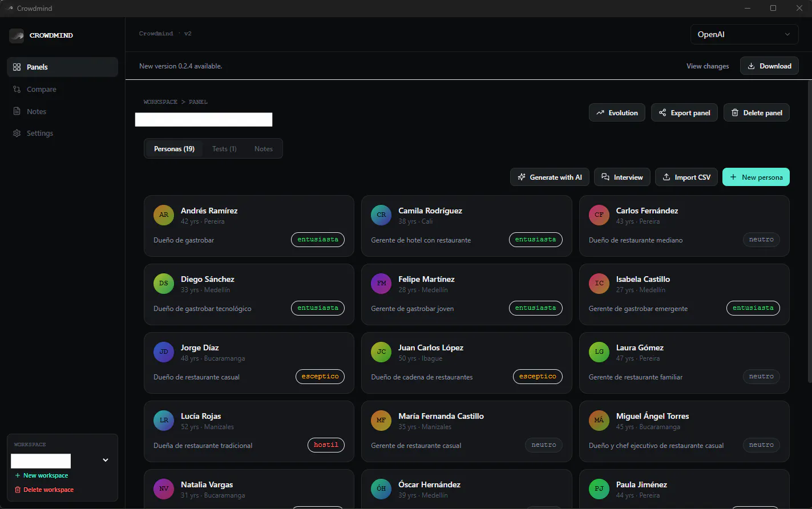Go to Compare in the sidebar
The width and height of the screenshot is (812, 509).
[62, 89]
